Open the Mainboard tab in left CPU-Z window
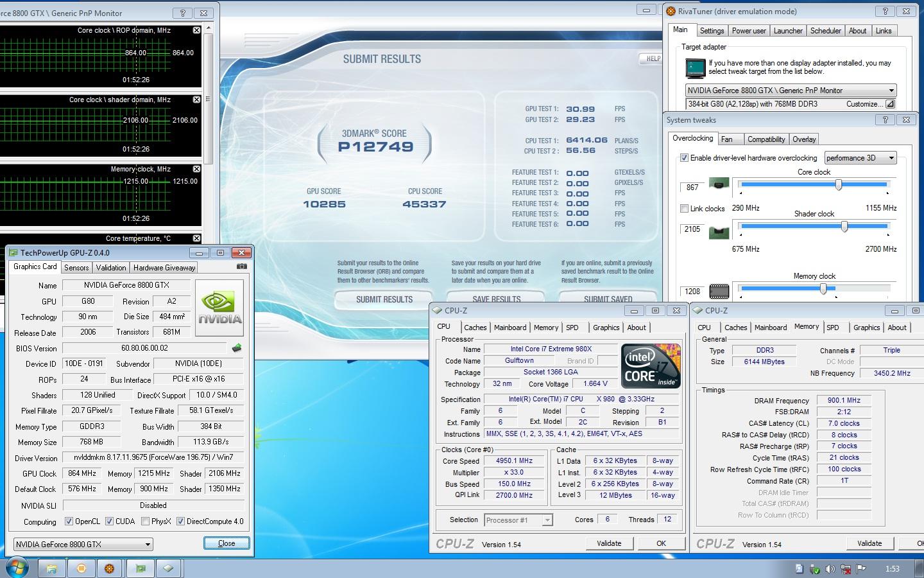924x578 pixels. 510,328
